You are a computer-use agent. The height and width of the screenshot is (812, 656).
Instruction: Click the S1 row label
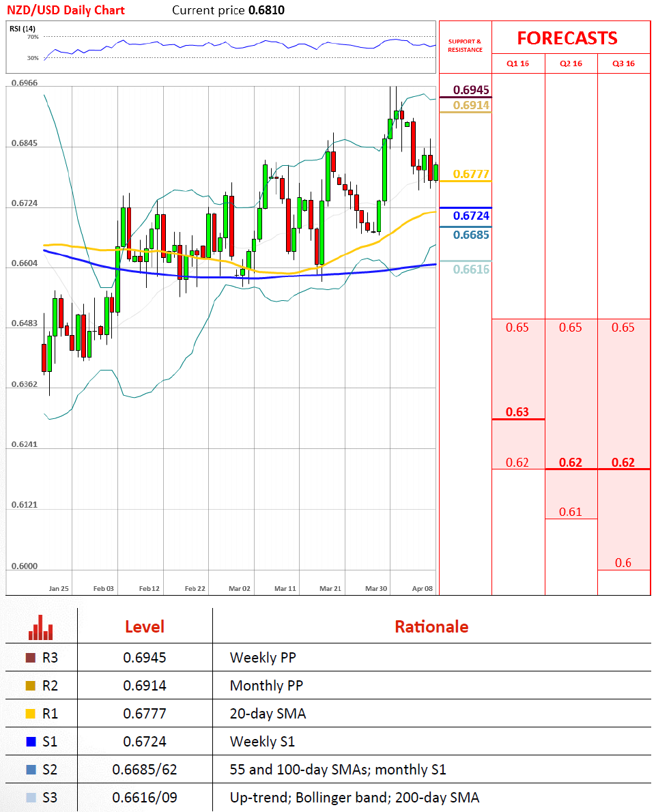click(x=50, y=742)
